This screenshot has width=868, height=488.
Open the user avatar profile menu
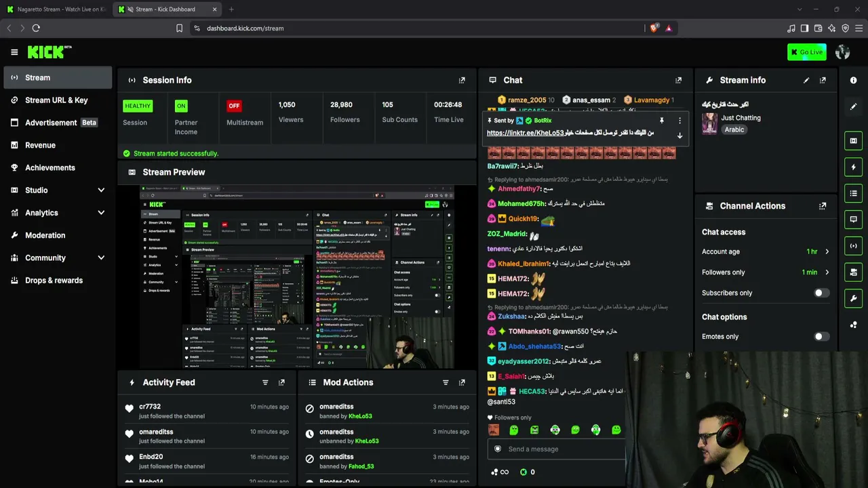843,52
